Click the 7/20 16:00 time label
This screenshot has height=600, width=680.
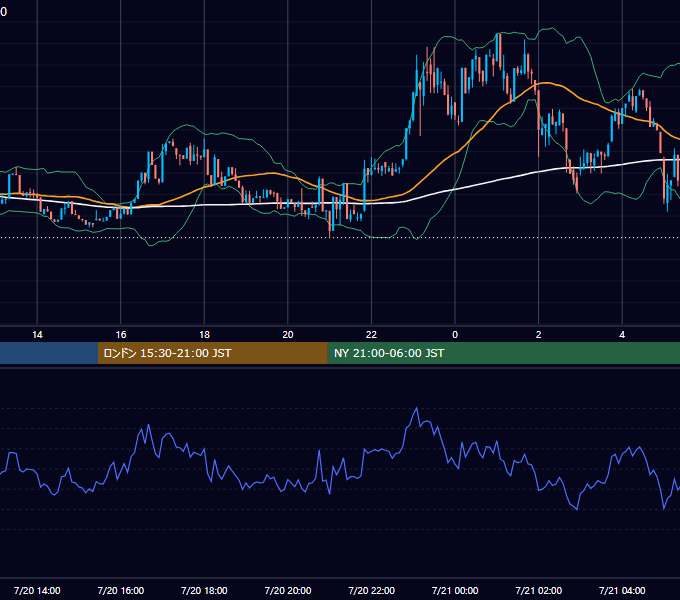click(x=121, y=590)
